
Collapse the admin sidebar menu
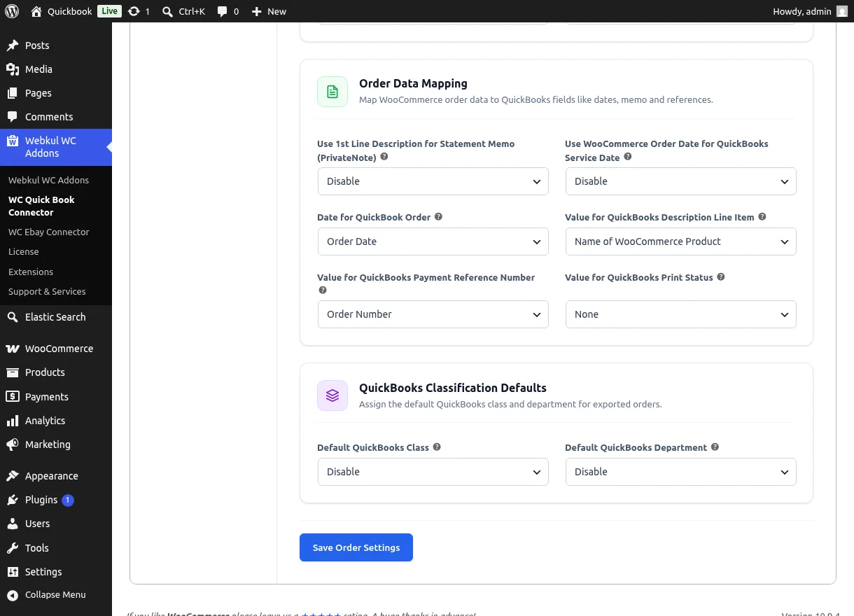click(56, 595)
